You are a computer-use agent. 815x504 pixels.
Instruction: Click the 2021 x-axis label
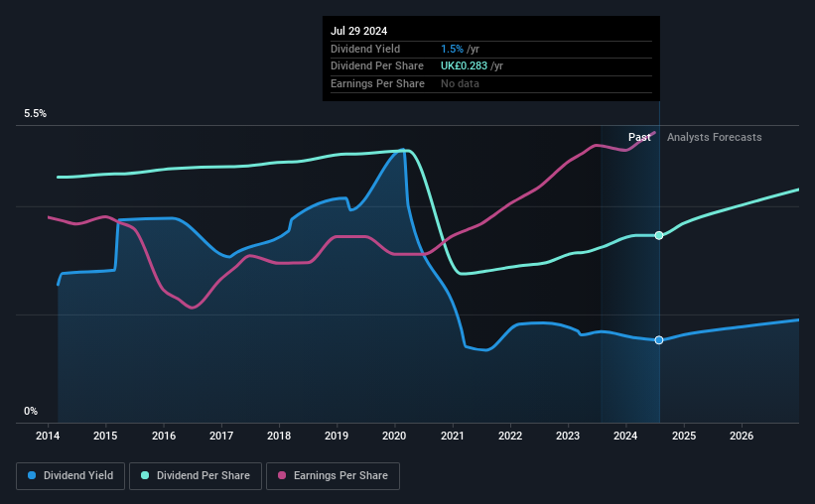pyautogui.click(x=453, y=436)
